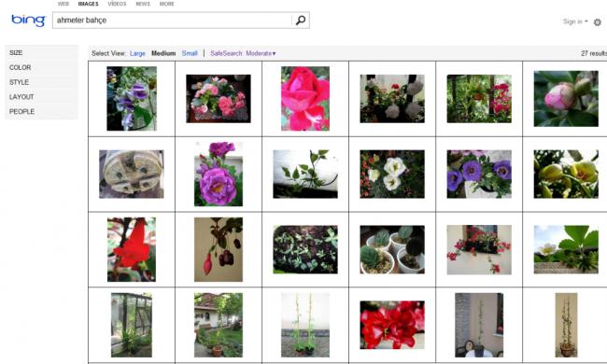Image resolution: width=607 pixels, height=364 pixels.
Task: Switch to the NEWS tab
Action: pos(143,4)
